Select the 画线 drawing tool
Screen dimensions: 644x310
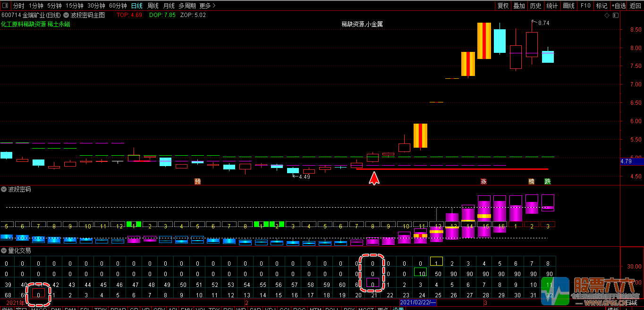(568, 6)
